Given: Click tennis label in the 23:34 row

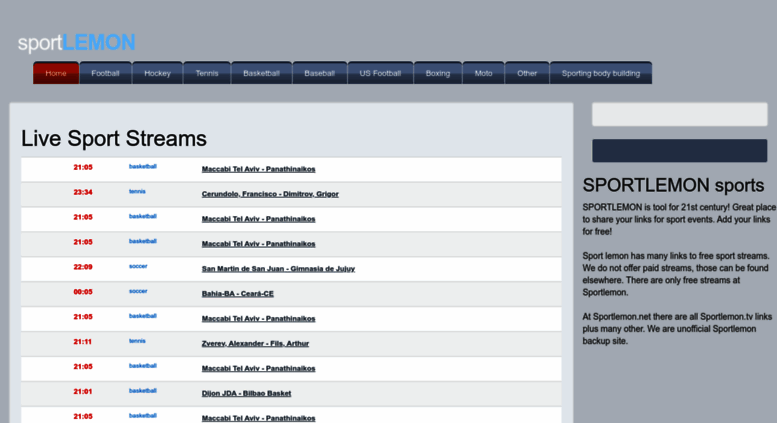Looking at the screenshot, I should [137, 191].
